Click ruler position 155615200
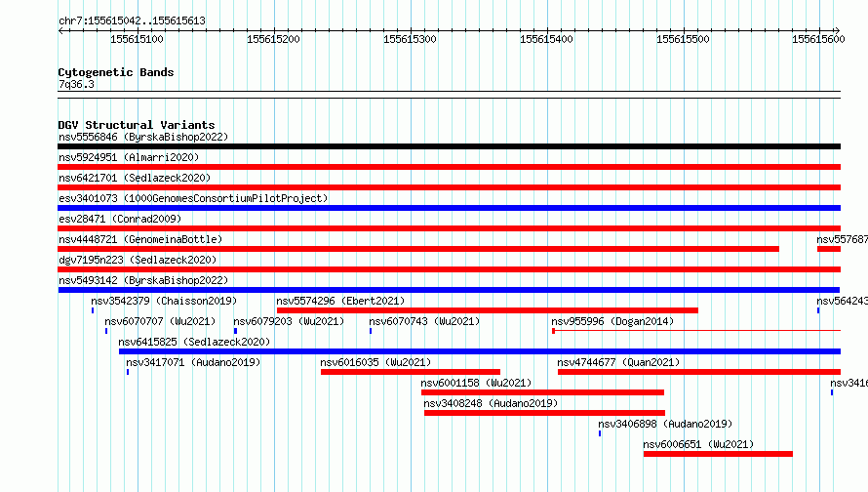Screen dimensions: 868x492 [x=273, y=39]
